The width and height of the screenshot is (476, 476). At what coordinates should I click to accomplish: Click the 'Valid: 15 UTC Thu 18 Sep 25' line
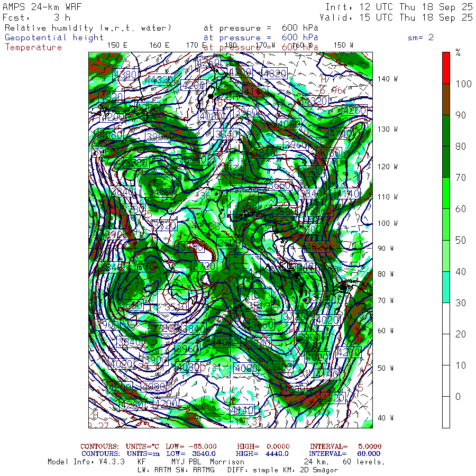tap(396, 17)
